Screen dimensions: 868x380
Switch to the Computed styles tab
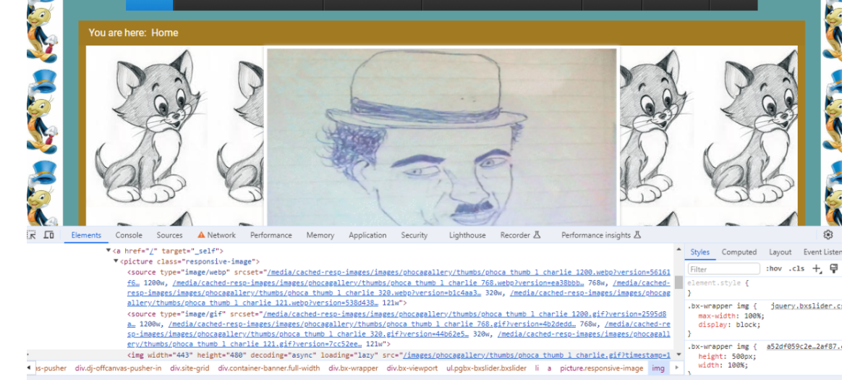(739, 252)
